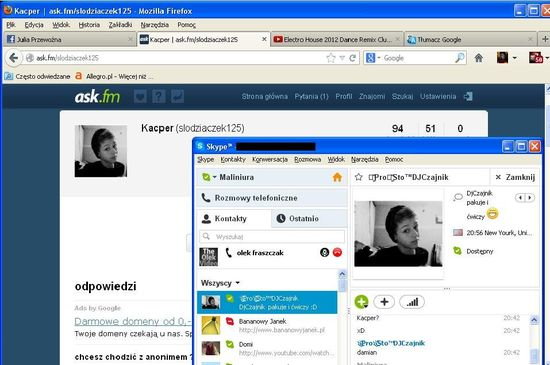Image resolution: width=550 pixels, height=365 pixels.
Task: Click the green add-contact plus icon
Action: (x=361, y=302)
